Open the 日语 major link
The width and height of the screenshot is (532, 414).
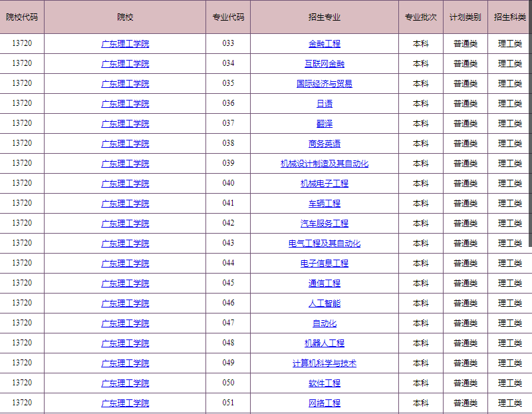click(x=325, y=104)
